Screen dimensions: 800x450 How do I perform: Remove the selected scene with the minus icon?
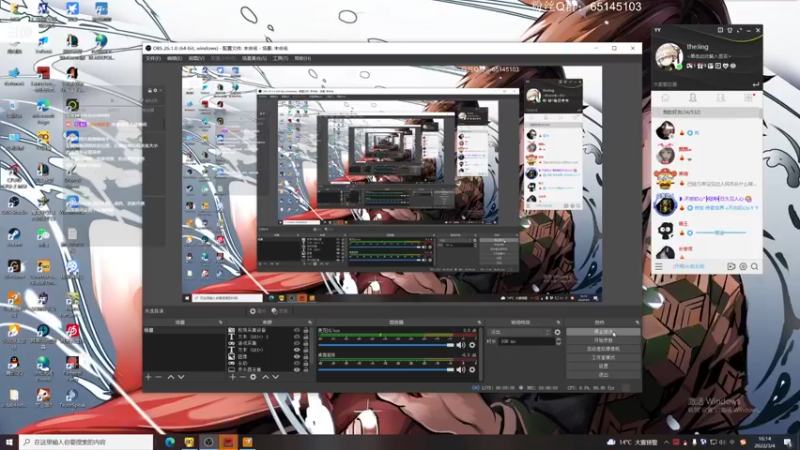158,377
